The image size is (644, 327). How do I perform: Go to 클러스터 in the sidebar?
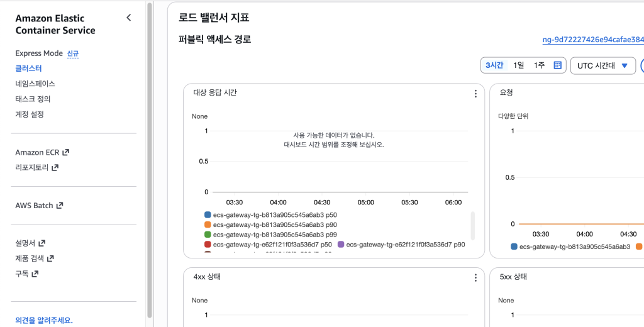(28, 69)
